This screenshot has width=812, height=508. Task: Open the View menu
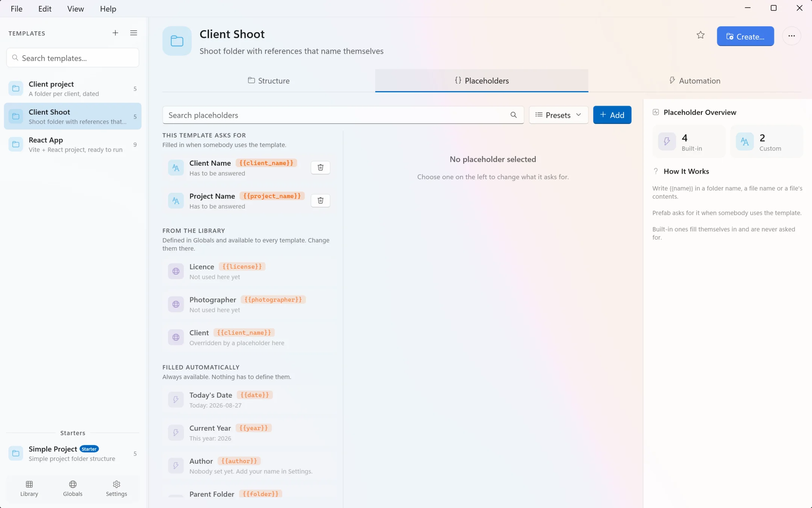point(75,9)
